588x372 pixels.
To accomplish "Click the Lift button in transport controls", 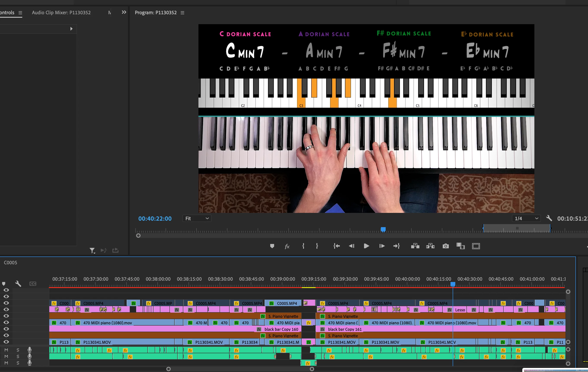I will tap(415, 246).
